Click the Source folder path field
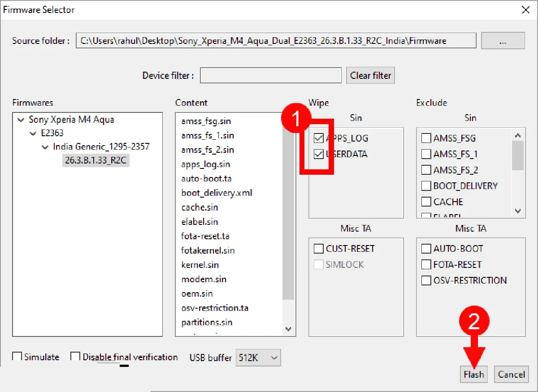The width and height of the screenshot is (538, 392). [276, 40]
